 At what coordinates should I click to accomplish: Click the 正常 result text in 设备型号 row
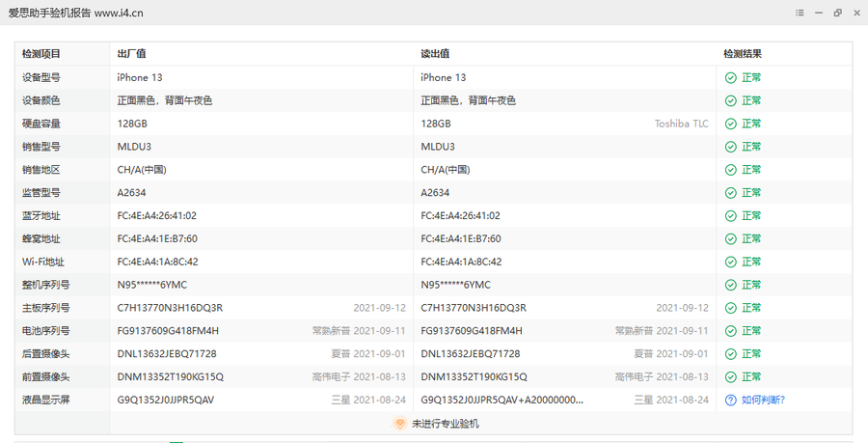click(751, 77)
